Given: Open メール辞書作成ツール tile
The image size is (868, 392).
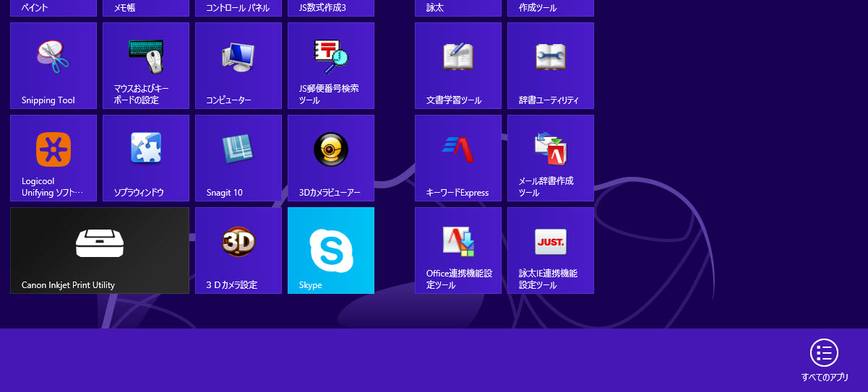Looking at the screenshot, I should click(x=551, y=158).
